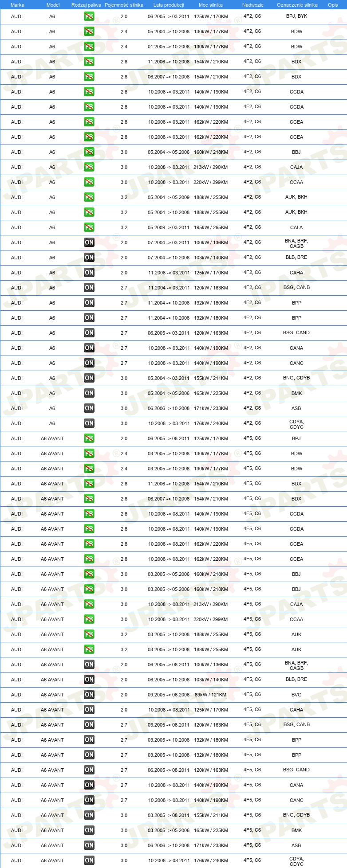
Task: Click the diesel ON icon in A6 CAHA row
Action: tap(89, 273)
